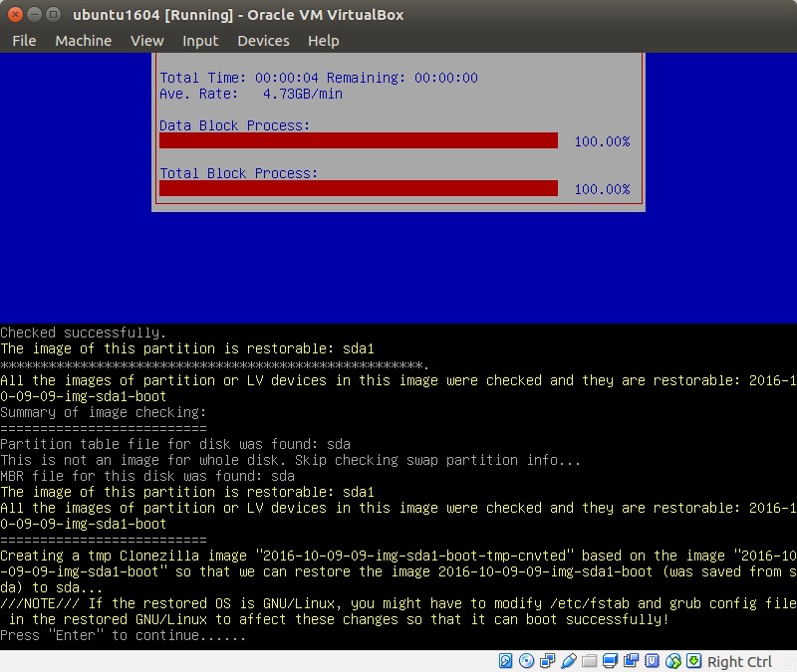Click the network adapters status icon

[548, 662]
